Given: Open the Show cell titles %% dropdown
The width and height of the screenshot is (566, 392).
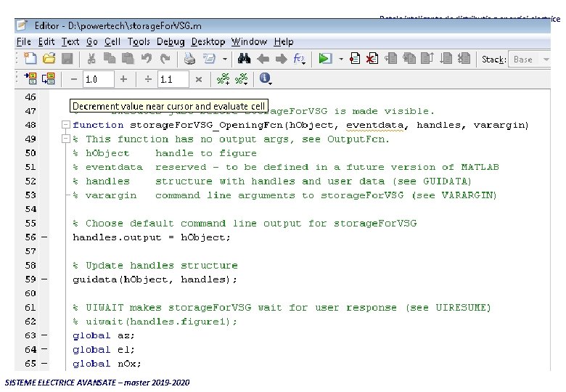Looking at the screenshot, I should click(x=242, y=78).
